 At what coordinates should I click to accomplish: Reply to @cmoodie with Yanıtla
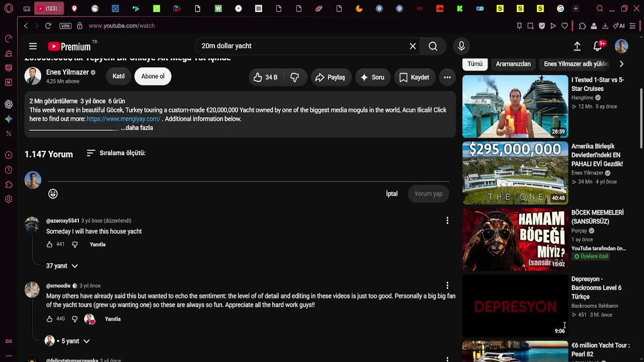(x=113, y=319)
